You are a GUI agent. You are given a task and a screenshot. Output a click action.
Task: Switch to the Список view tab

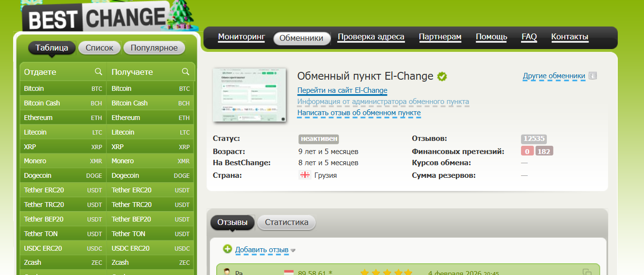pyautogui.click(x=100, y=48)
